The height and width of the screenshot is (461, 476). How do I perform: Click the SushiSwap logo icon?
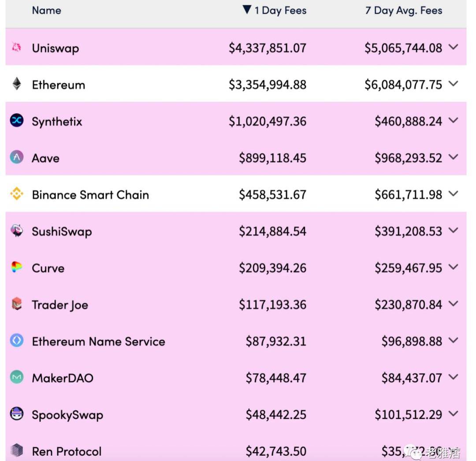tap(17, 231)
